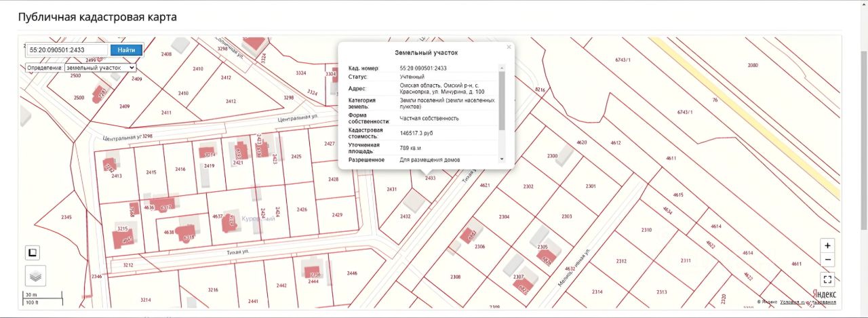Select parcel 2312 on the map
868x318 pixels.
tap(621, 261)
